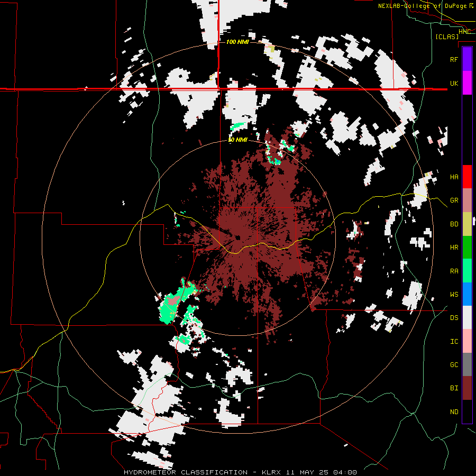Select the dark green HR legend swatch
Viewport: 476px width, 476px height.
pyautogui.click(x=467, y=247)
